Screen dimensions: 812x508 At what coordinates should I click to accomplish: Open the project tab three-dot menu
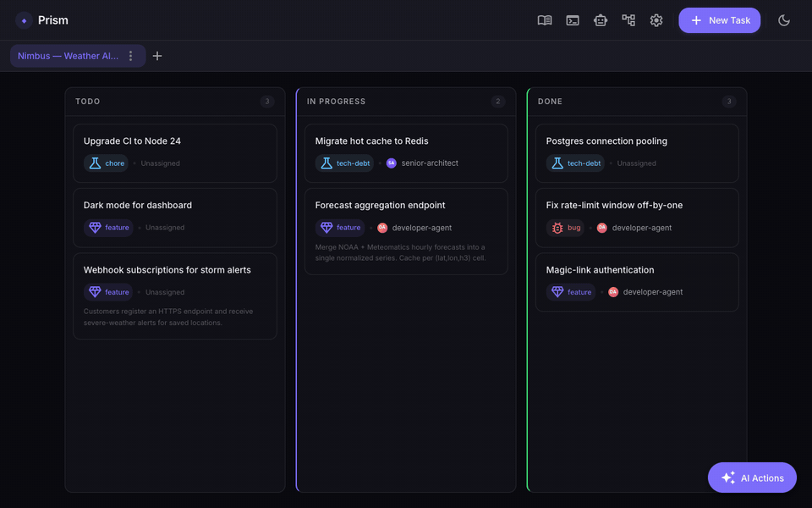coord(130,56)
